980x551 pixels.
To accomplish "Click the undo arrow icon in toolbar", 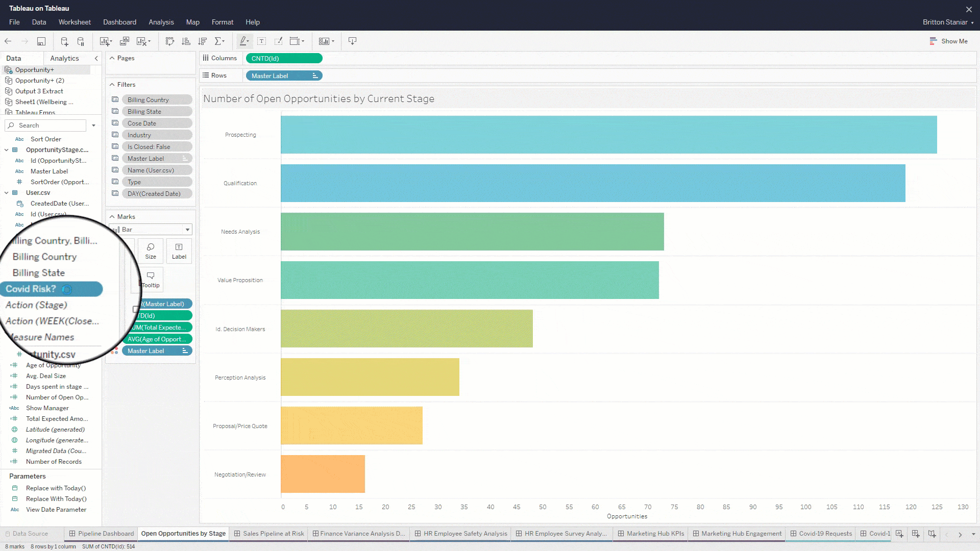I will point(8,41).
